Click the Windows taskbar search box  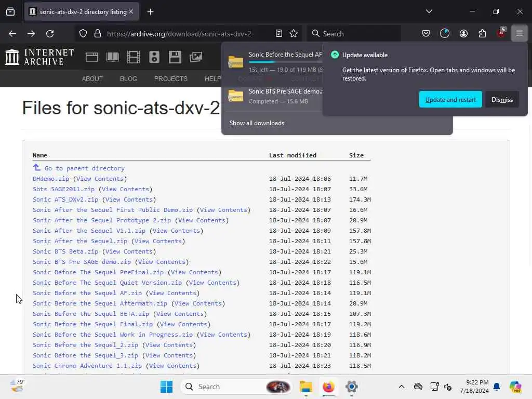click(x=237, y=387)
